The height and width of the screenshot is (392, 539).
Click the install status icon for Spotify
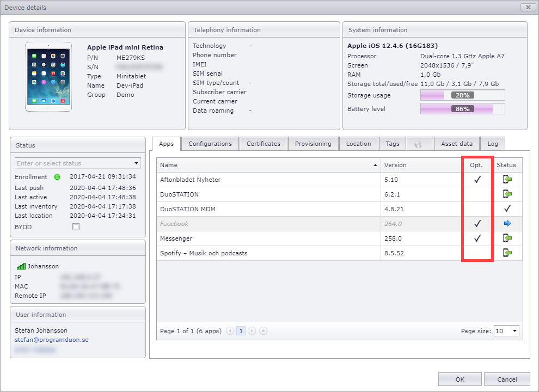tap(507, 253)
